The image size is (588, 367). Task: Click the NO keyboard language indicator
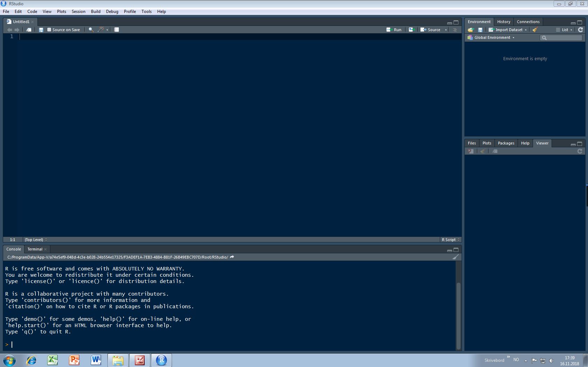(x=516, y=360)
